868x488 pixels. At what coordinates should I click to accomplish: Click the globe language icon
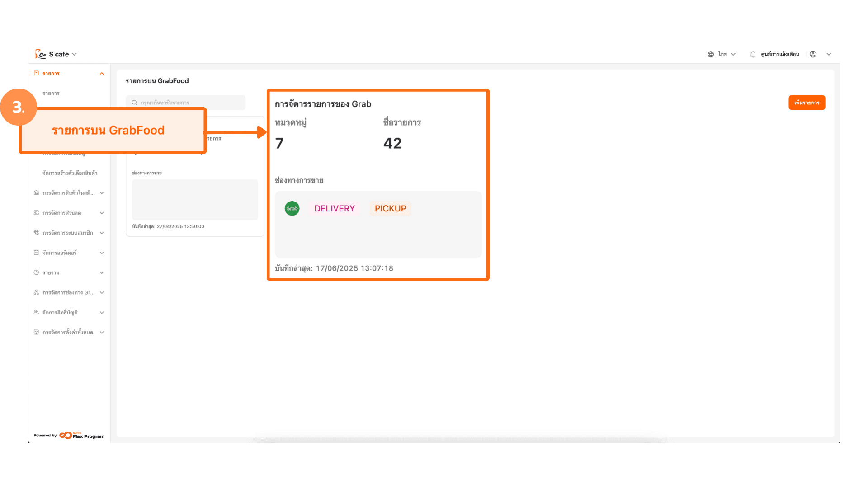click(711, 54)
